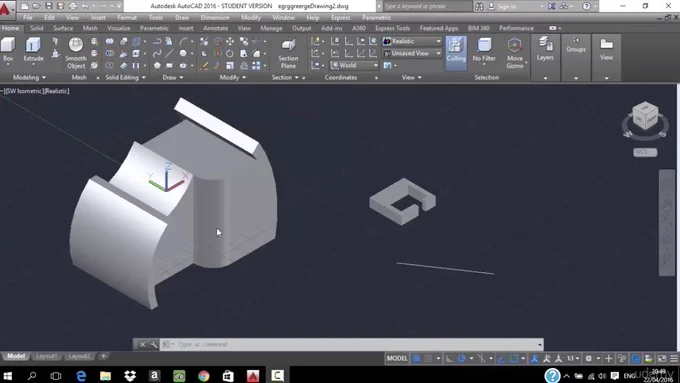Click the MODEL status bar button

tap(397, 358)
